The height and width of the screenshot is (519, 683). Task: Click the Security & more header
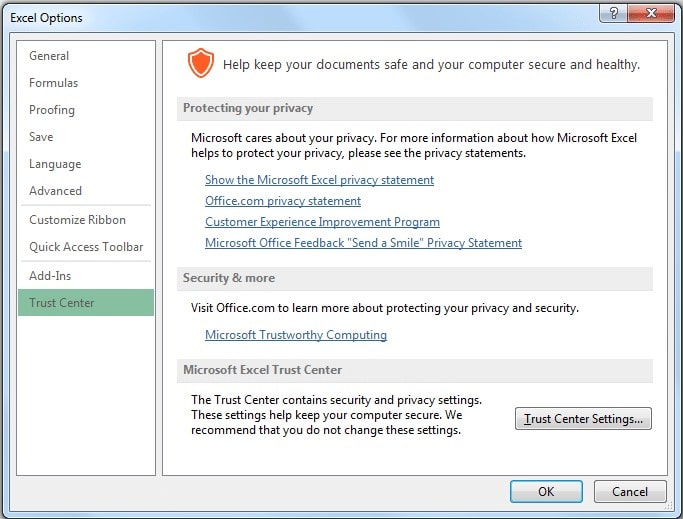click(x=415, y=278)
